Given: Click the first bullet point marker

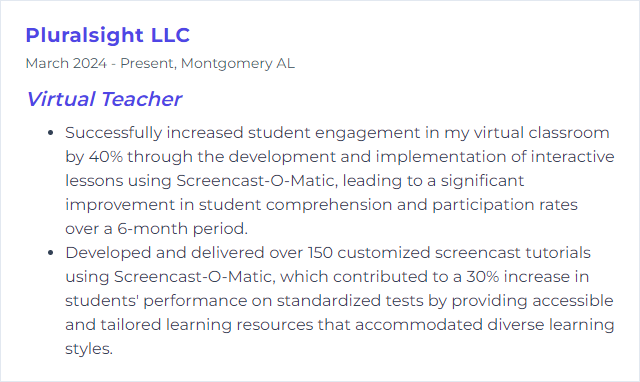Looking at the screenshot, I should pyautogui.click(x=51, y=133).
